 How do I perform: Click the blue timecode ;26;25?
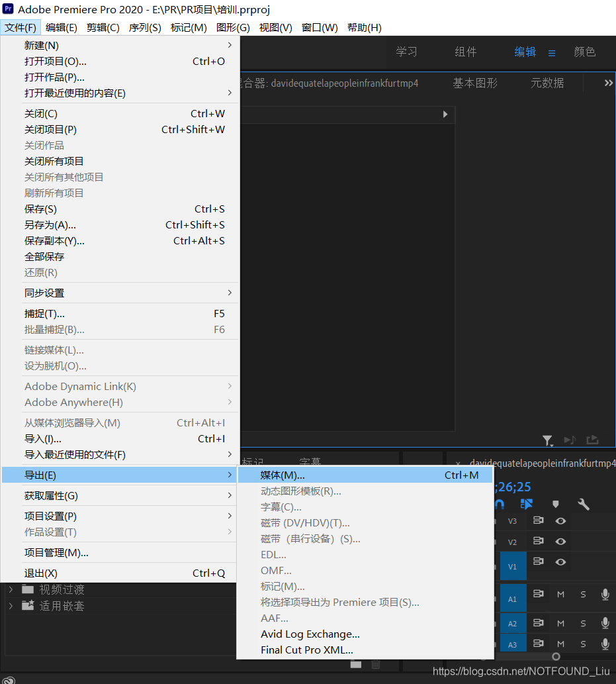[x=513, y=487]
